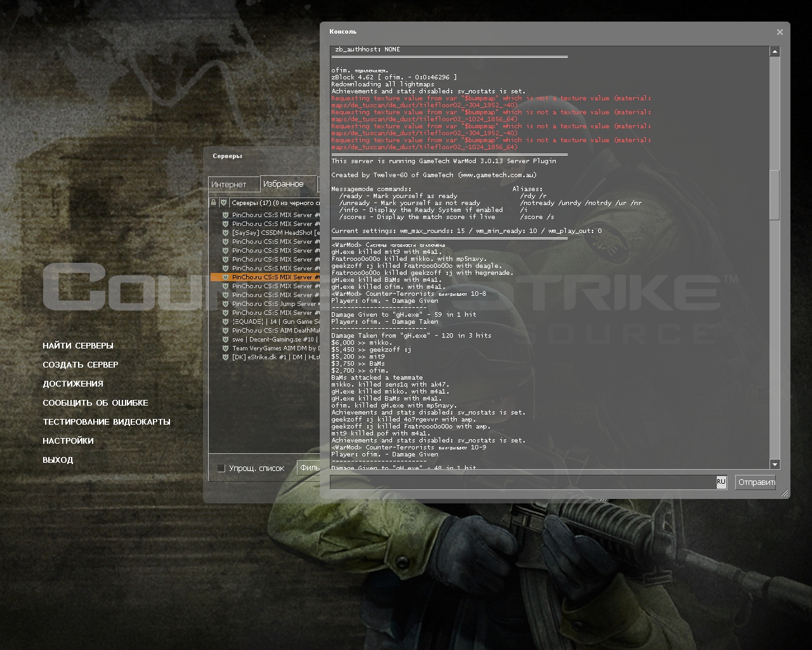Sort by the Серверы (17) column header
The width and height of the screenshot is (812, 650).
pyautogui.click(x=275, y=203)
